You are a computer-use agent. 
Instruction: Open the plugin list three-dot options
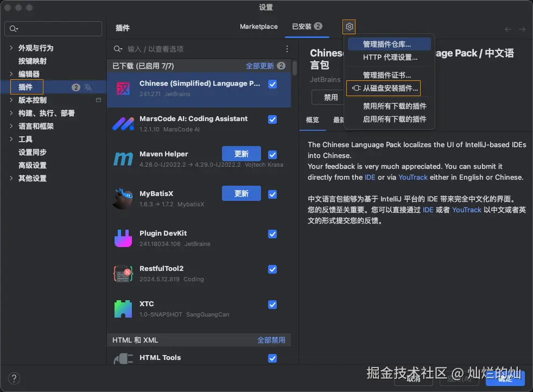pyautogui.click(x=287, y=49)
